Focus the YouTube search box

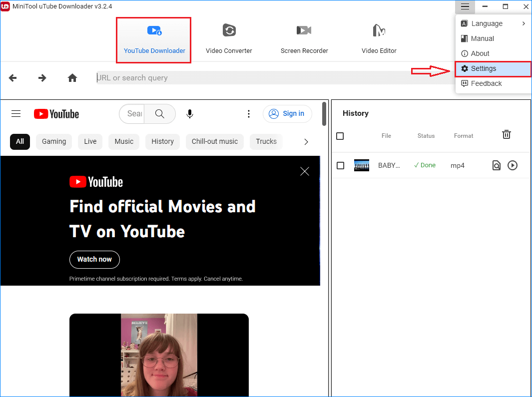point(132,114)
